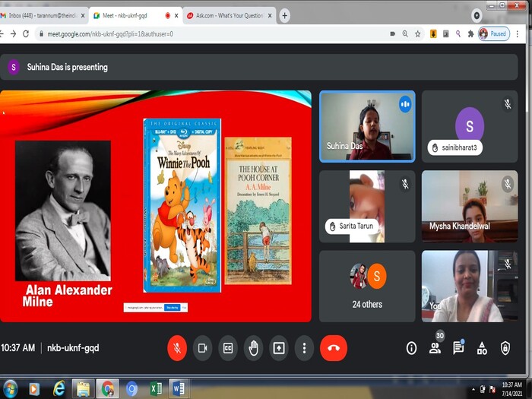The width and height of the screenshot is (532, 399).
Task: Select Suhina Das video tile
Action: 367,126
